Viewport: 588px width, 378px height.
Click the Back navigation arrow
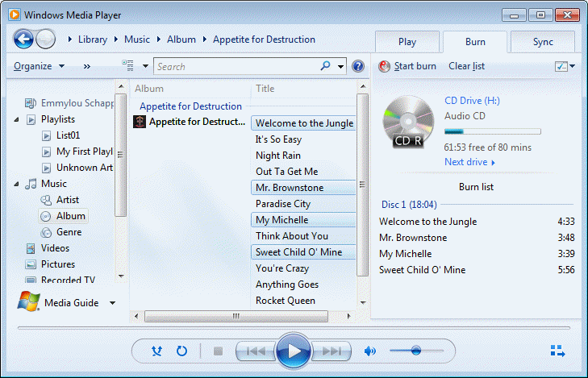[x=24, y=39]
